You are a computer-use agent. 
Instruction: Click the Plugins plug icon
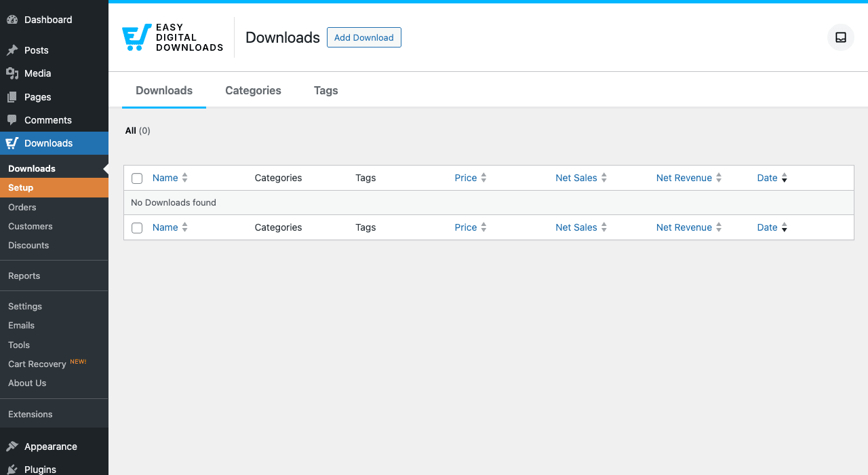[12, 469]
